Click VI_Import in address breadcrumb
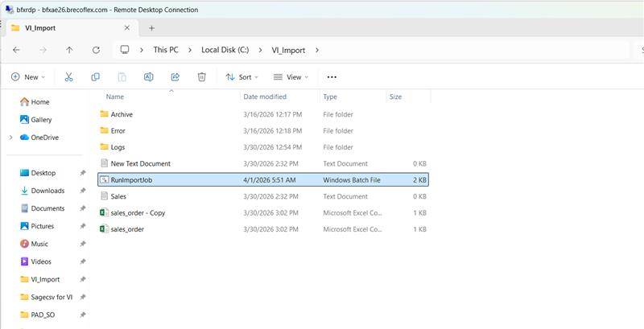This screenshot has width=644, height=329. click(288, 50)
